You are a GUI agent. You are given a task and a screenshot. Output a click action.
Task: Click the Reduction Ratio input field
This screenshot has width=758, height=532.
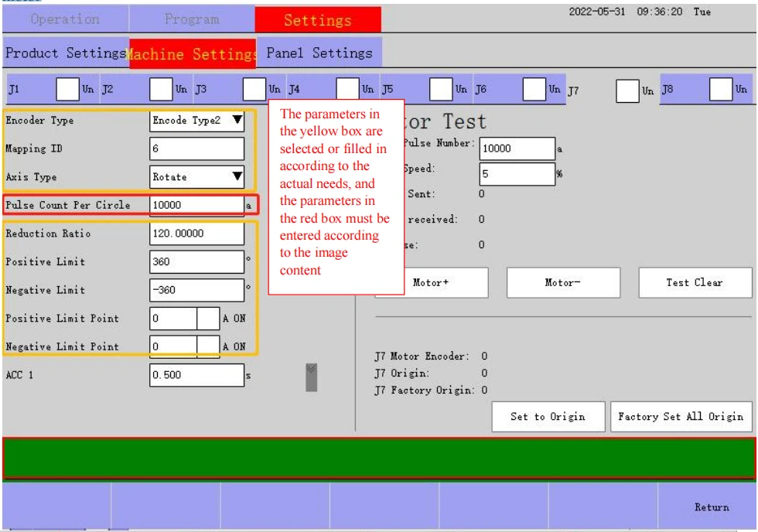click(x=196, y=234)
